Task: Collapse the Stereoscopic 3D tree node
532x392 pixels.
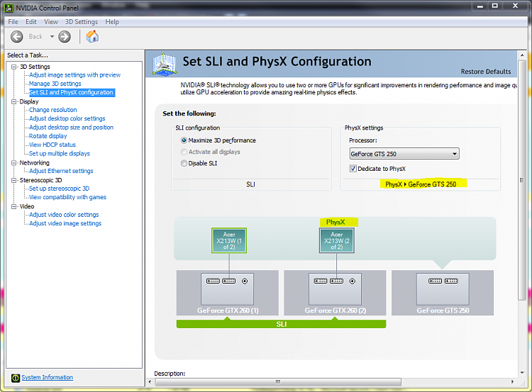Action: (x=14, y=180)
